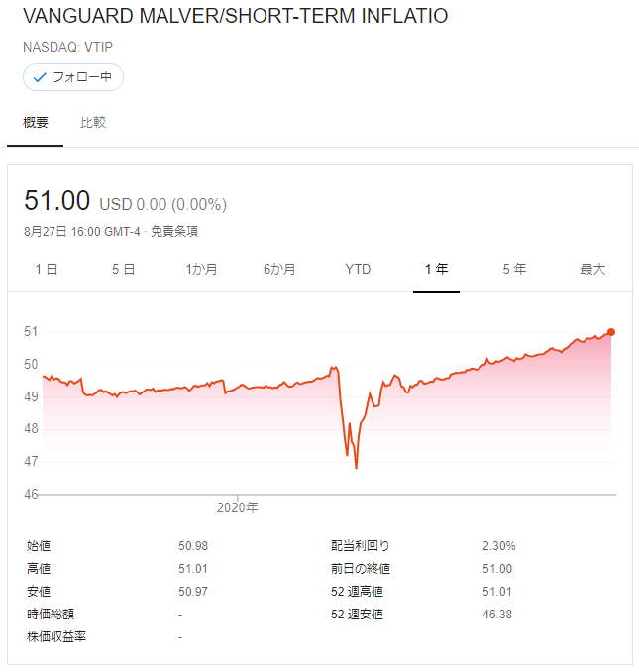Viewport: 639px width, 672px height.
Task: Click the 52 週高値 value 51.01
Action: point(497,592)
